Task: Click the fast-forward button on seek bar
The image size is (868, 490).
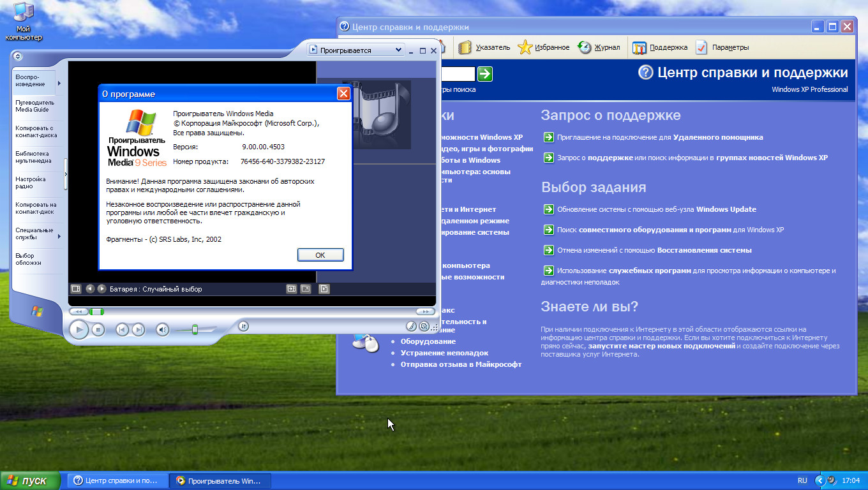Action: pos(426,311)
